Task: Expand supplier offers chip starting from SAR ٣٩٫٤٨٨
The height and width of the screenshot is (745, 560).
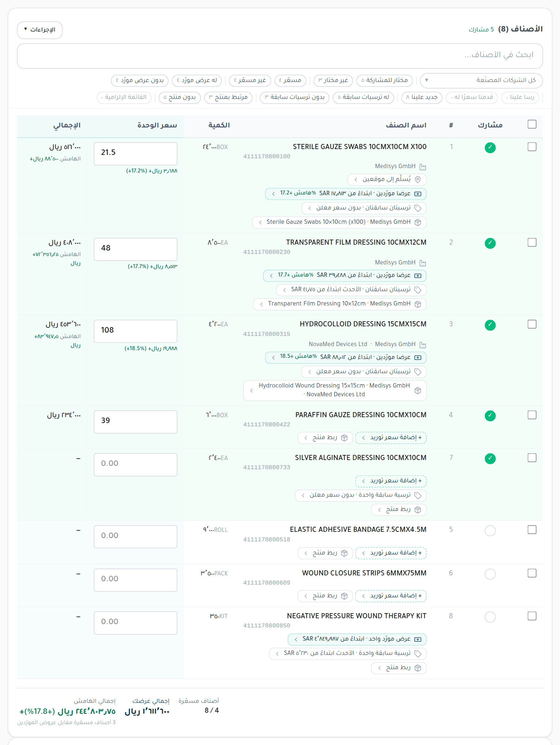Action: click(345, 275)
